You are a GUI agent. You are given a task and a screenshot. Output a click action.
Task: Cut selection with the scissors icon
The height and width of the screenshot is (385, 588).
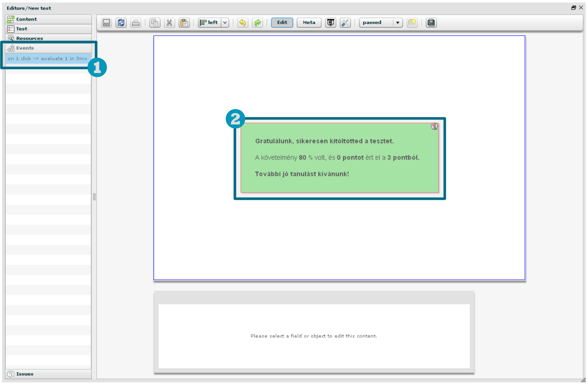click(x=169, y=23)
